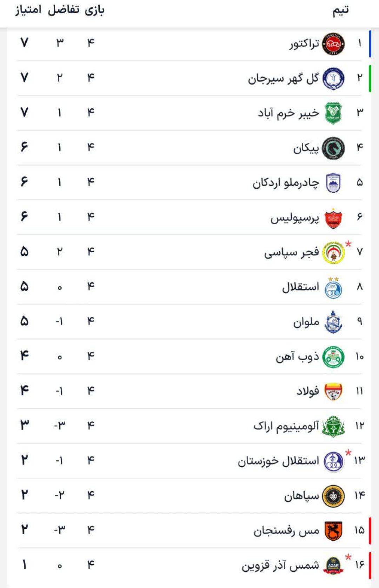The image size is (379, 588).
Task: Open the Aluminium Arak team name
Action: tap(286, 426)
